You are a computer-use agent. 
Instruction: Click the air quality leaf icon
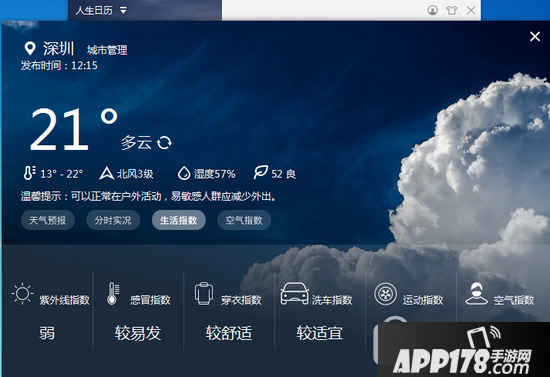click(261, 173)
